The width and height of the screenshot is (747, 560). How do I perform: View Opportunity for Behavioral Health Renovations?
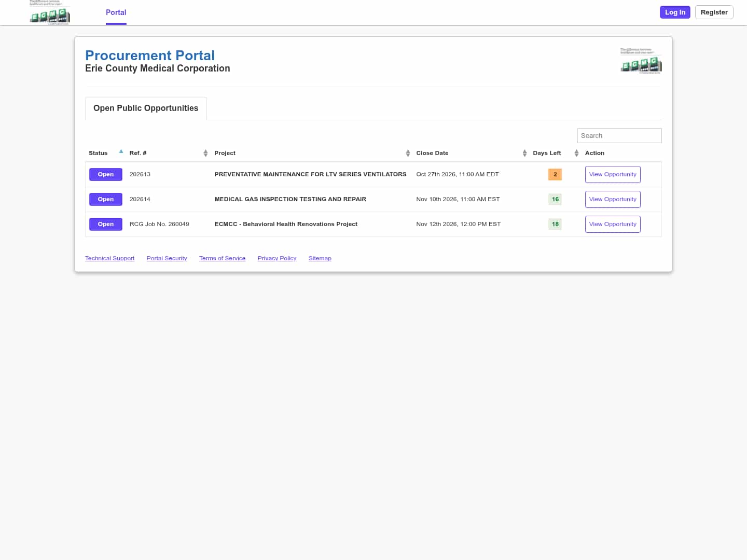613,224
